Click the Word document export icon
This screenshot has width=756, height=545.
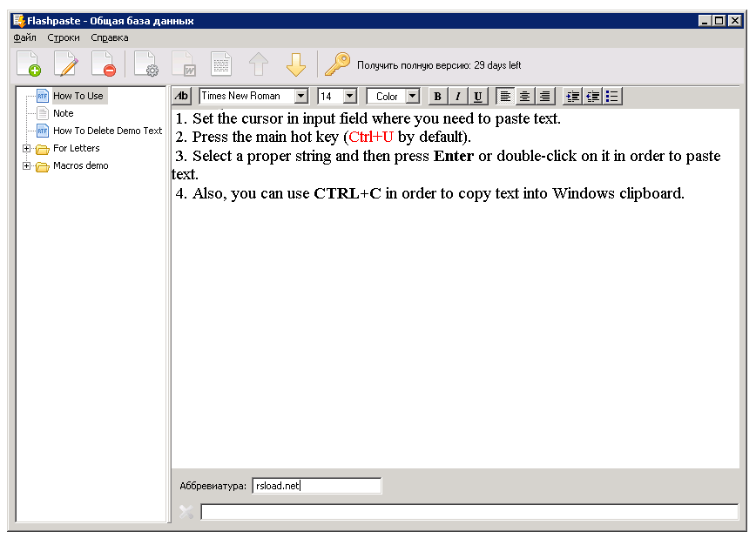184,64
